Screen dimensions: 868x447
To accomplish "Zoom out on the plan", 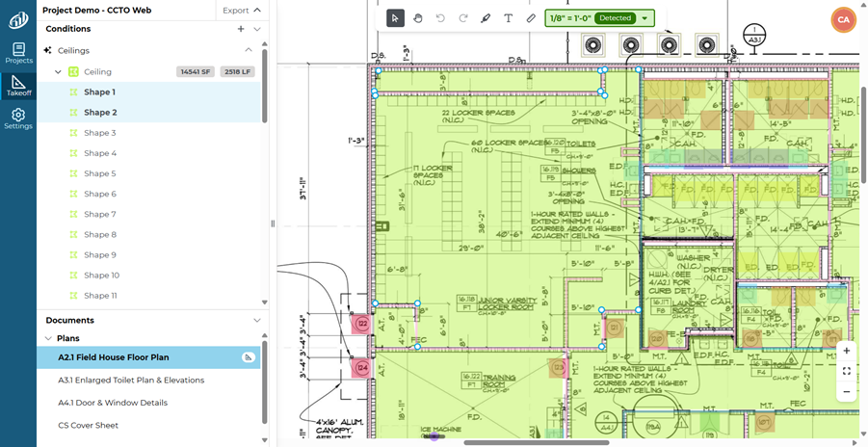I will point(847,392).
